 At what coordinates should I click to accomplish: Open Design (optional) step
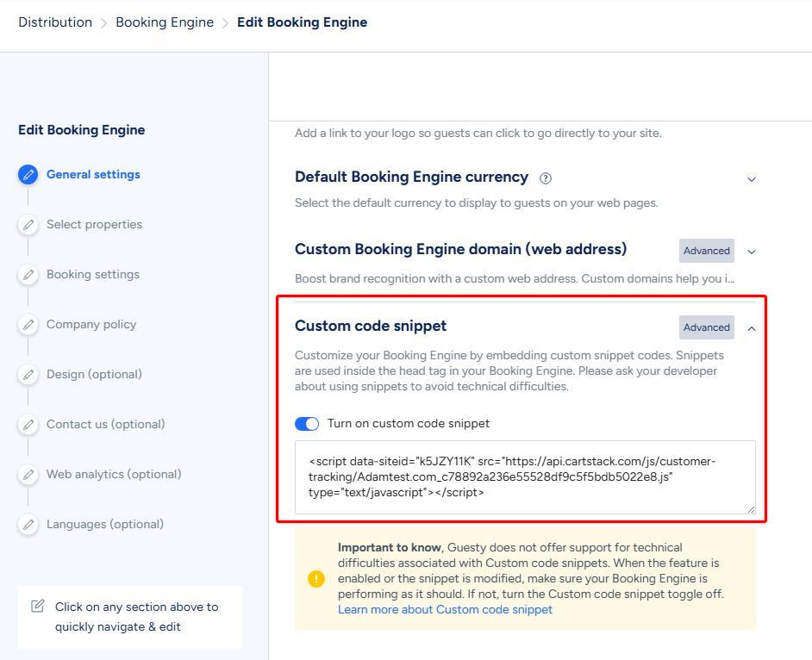(x=94, y=374)
